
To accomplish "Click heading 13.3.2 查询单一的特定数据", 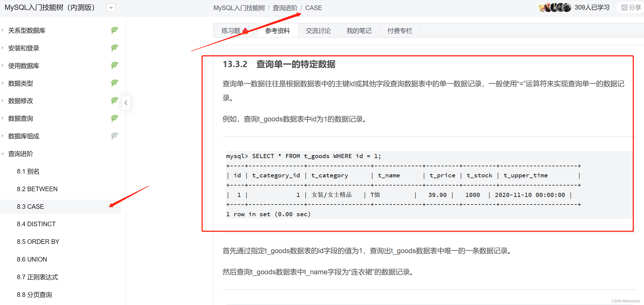I will (x=279, y=64).
